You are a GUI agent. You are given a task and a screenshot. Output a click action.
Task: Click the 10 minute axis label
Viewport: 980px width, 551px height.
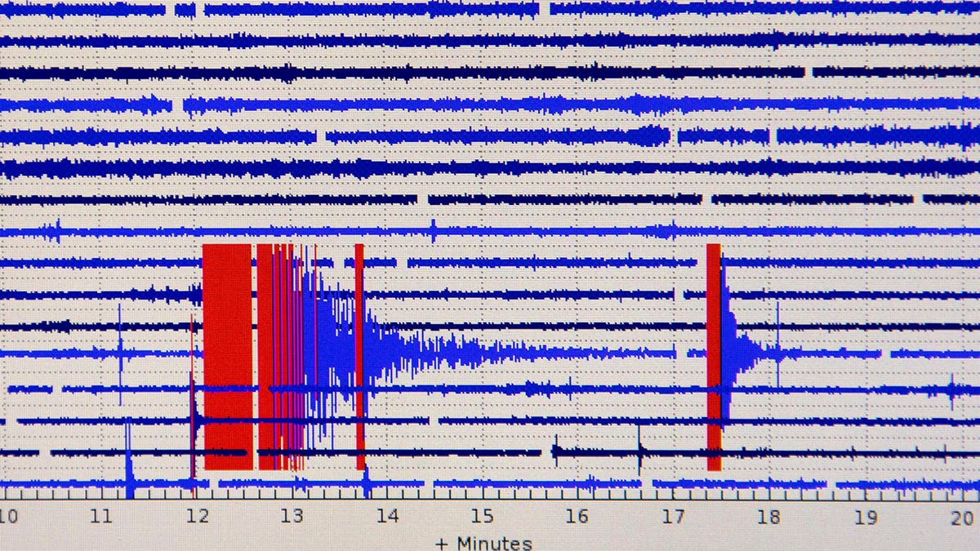pyautogui.click(x=8, y=517)
